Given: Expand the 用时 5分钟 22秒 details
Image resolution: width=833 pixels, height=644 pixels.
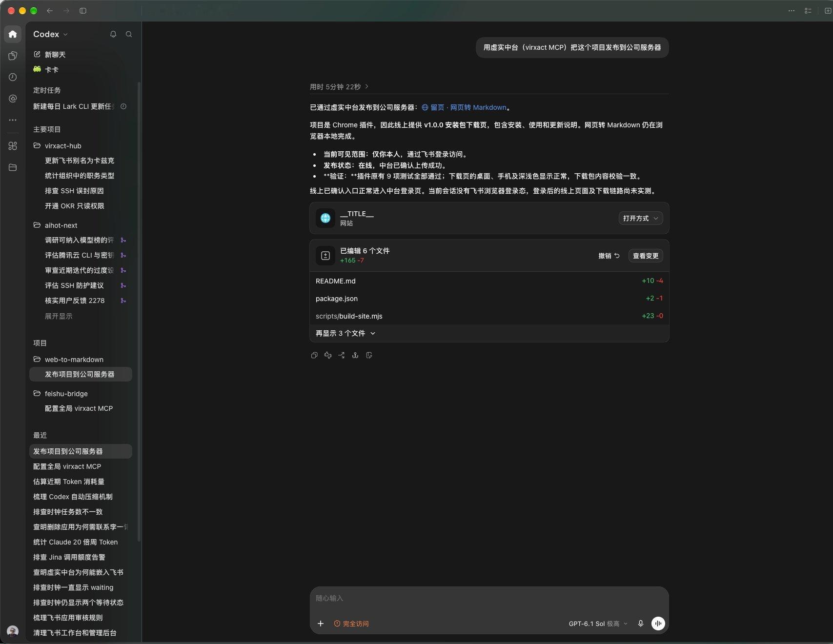Looking at the screenshot, I should 339,87.
